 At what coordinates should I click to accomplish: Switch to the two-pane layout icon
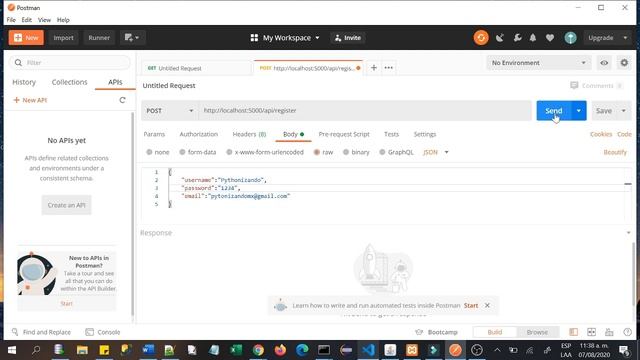coord(591,332)
